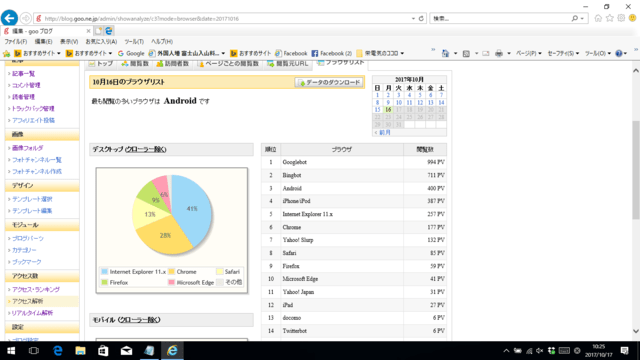Click the データのダウンロード button
This screenshot has height=360, width=640.
tap(329, 82)
